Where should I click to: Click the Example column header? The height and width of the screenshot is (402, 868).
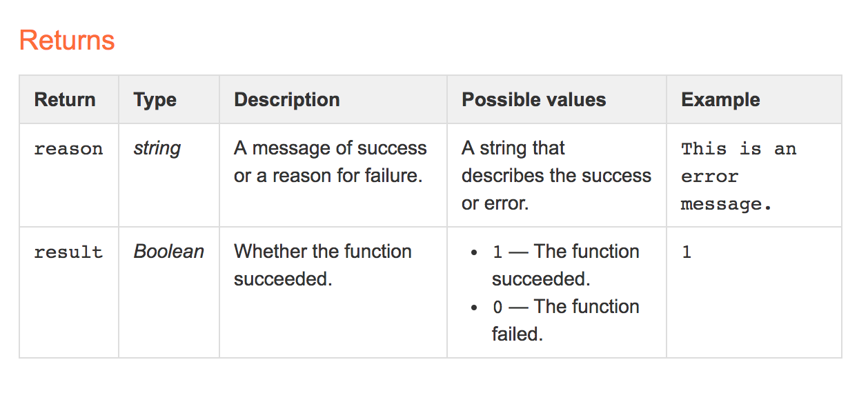coord(720,99)
